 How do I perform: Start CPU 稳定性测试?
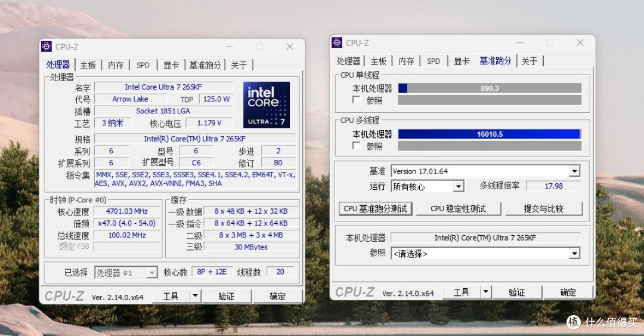point(459,208)
